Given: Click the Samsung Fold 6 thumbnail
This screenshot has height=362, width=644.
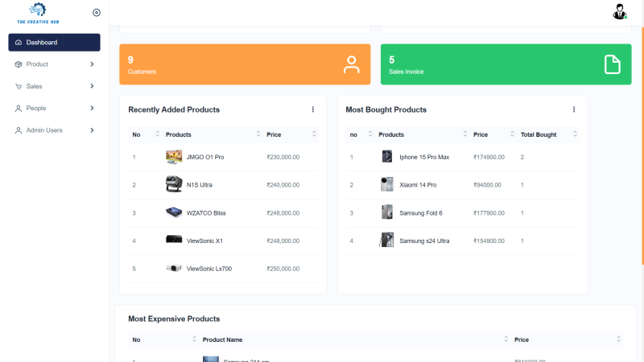Looking at the screenshot, I should click(x=387, y=212).
